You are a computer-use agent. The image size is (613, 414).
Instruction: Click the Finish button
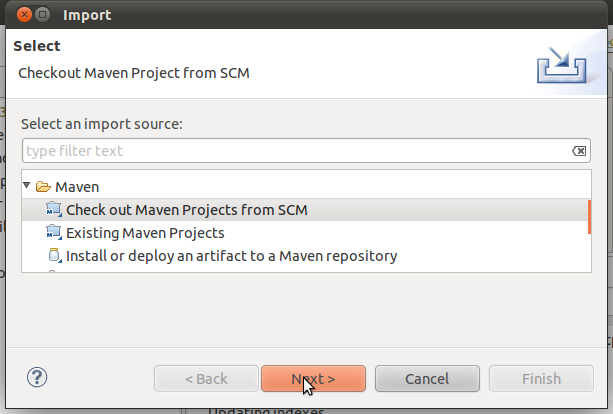point(541,379)
